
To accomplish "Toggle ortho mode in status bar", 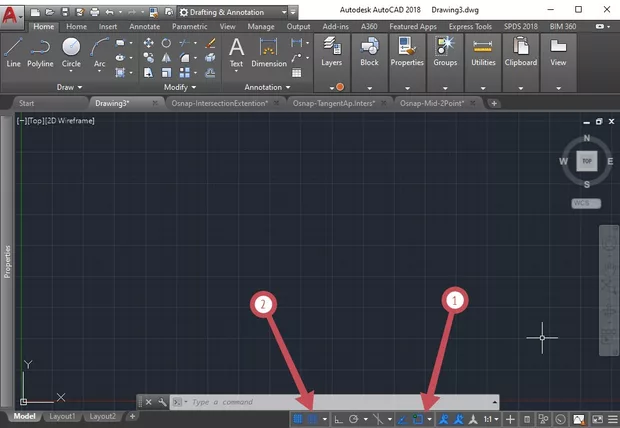I will [339, 419].
